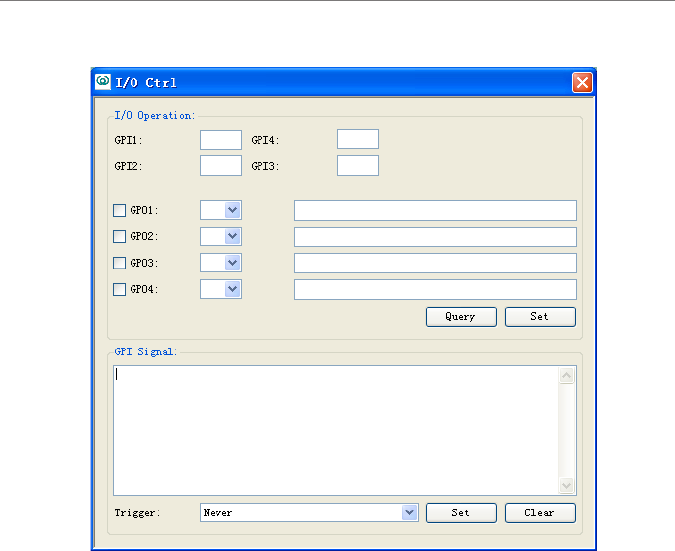Click the GPI4 value box
The width and height of the screenshot is (675, 551).
coord(358,139)
